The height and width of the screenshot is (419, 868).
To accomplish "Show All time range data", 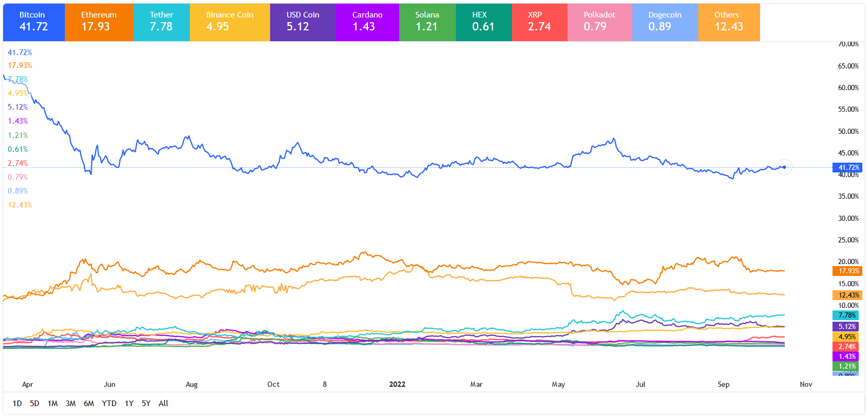I will (164, 404).
